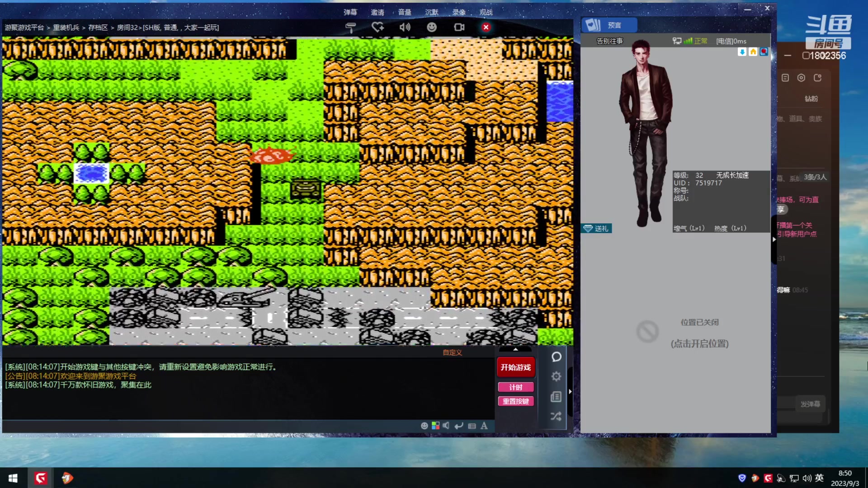Insert emoji in chat bar
Screen dimensions: 868x488
(425, 426)
